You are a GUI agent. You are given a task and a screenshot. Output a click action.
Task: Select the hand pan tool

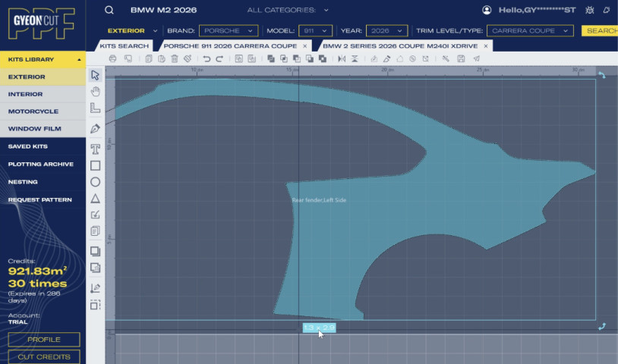pyautogui.click(x=95, y=91)
